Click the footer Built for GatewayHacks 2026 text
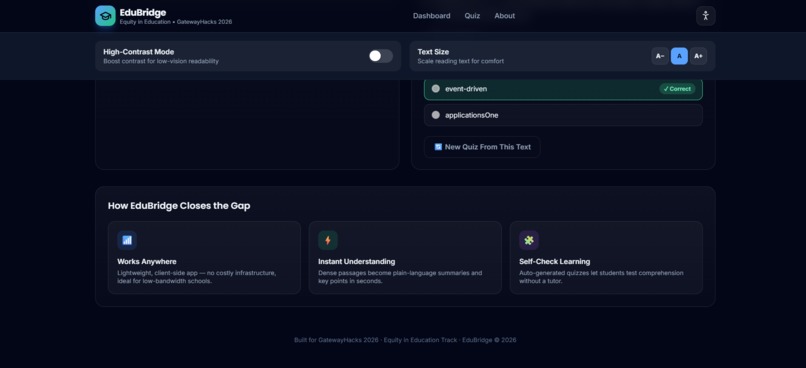Viewport: 806px width, 368px height. click(405, 340)
